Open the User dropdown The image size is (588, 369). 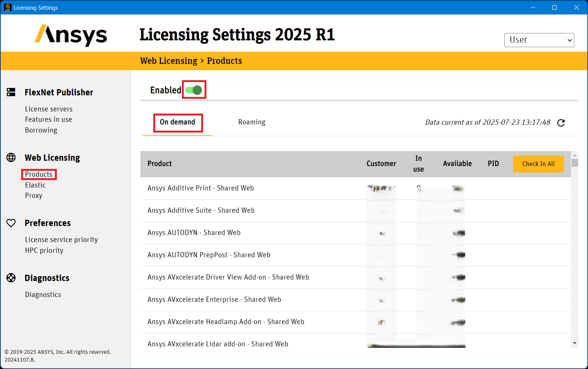pos(539,40)
